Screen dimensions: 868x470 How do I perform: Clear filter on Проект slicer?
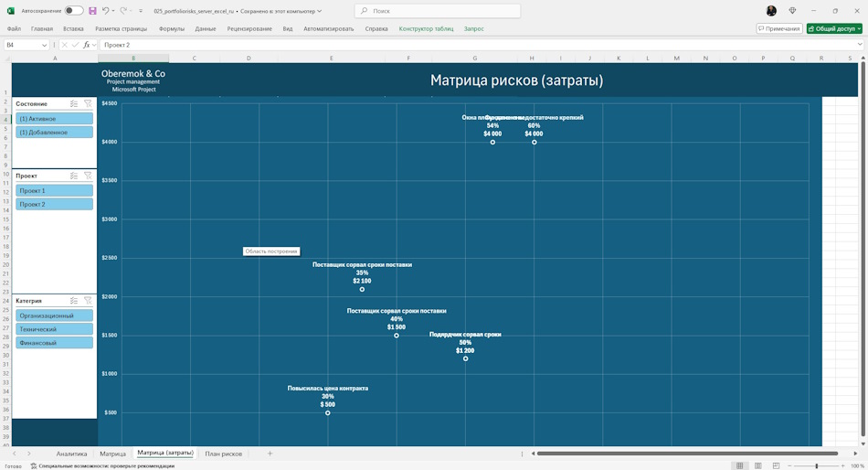pyautogui.click(x=88, y=176)
